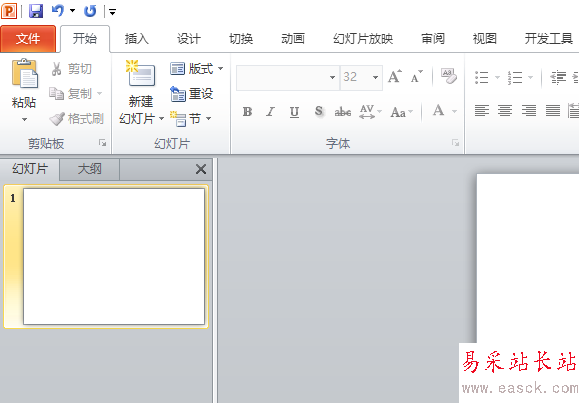
Task: Click the Save icon in quick access toolbar
Action: pos(36,11)
